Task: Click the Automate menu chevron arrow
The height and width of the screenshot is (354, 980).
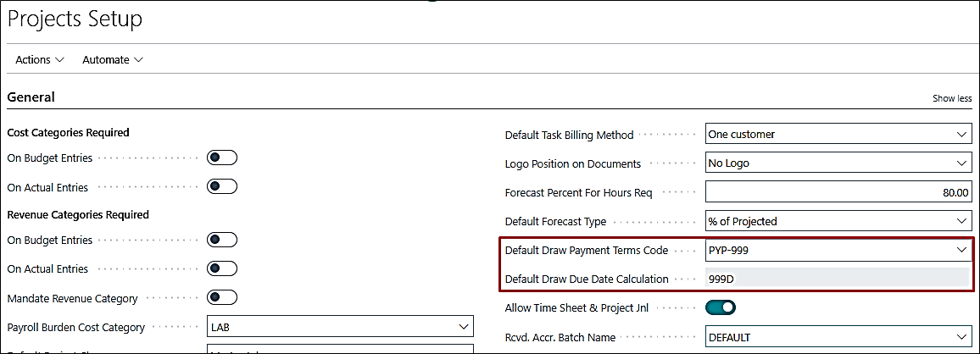Action: (x=138, y=60)
